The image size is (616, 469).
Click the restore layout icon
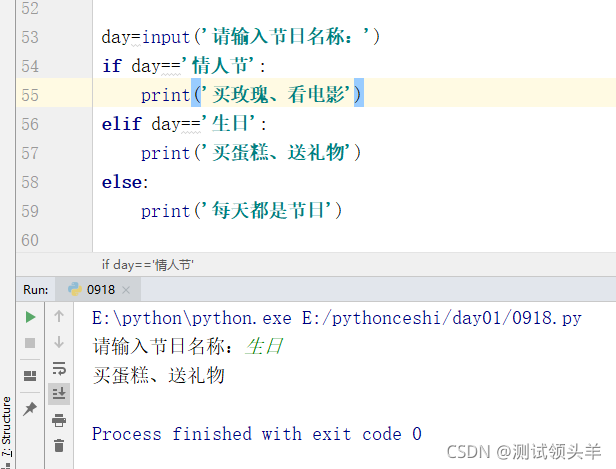(x=30, y=376)
